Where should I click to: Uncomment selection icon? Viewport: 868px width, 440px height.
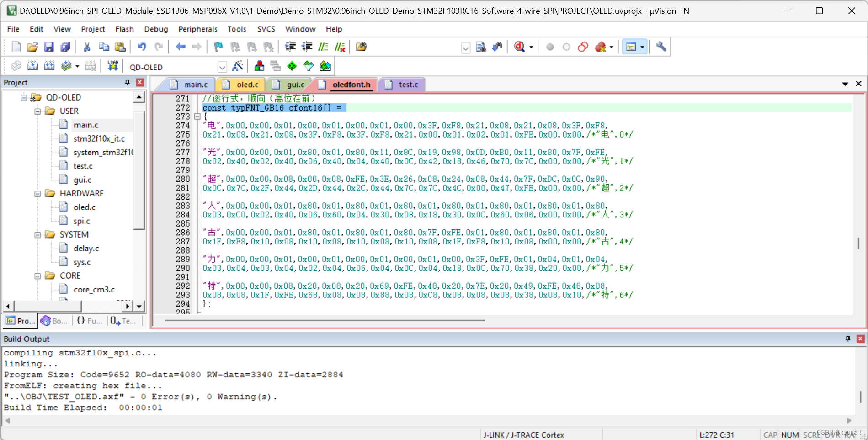pos(340,47)
